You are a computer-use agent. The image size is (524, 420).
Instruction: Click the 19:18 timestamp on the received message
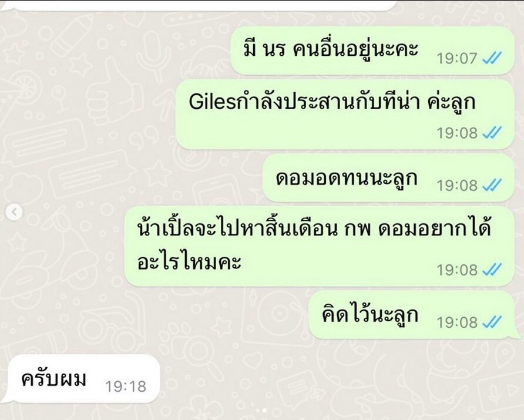point(126,387)
